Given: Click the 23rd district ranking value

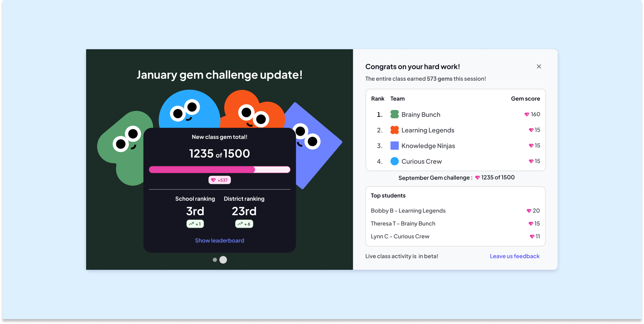Looking at the screenshot, I should [244, 211].
